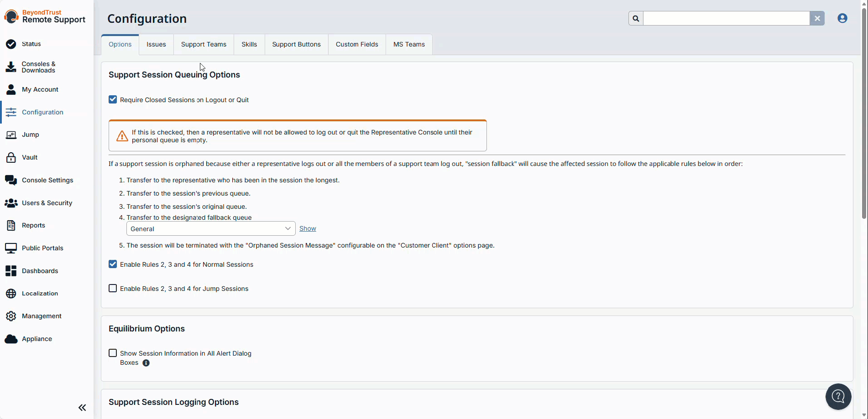The image size is (868, 419).
Task: Open the General fallback queue dropdown
Action: pos(211,229)
